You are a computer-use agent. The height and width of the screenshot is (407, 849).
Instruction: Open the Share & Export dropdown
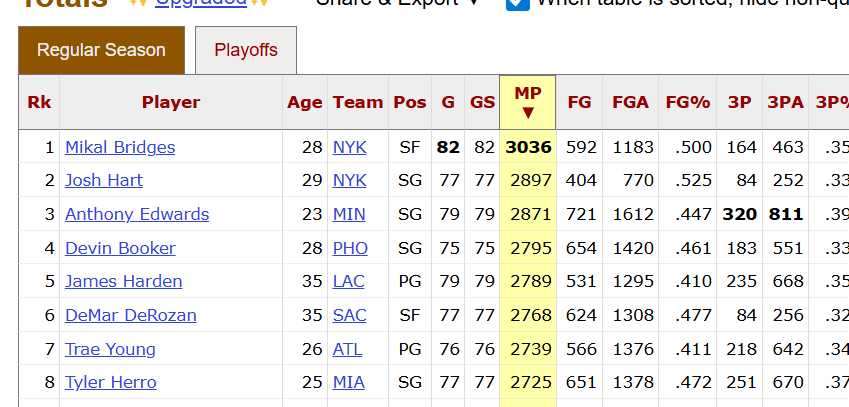pyautogui.click(x=397, y=3)
